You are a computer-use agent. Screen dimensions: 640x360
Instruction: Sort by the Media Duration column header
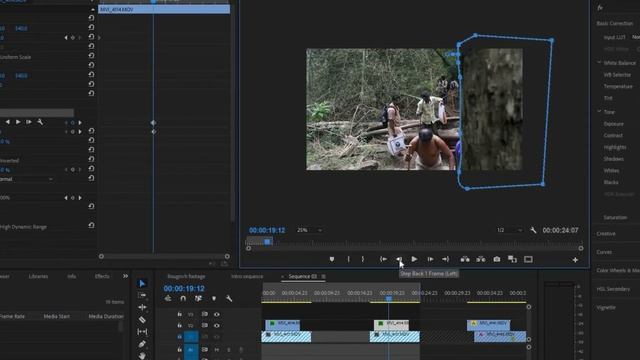point(106,316)
